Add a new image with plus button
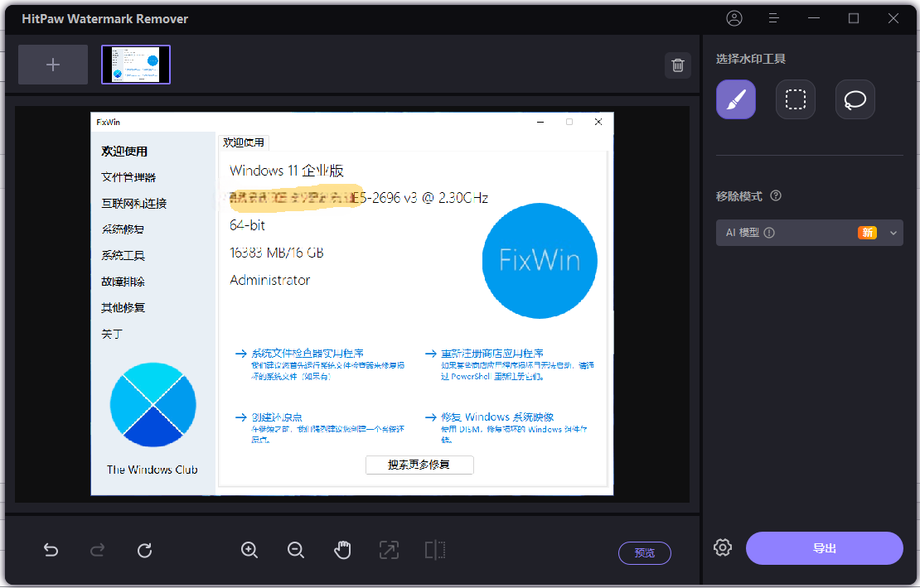This screenshot has width=920, height=588. tap(53, 65)
